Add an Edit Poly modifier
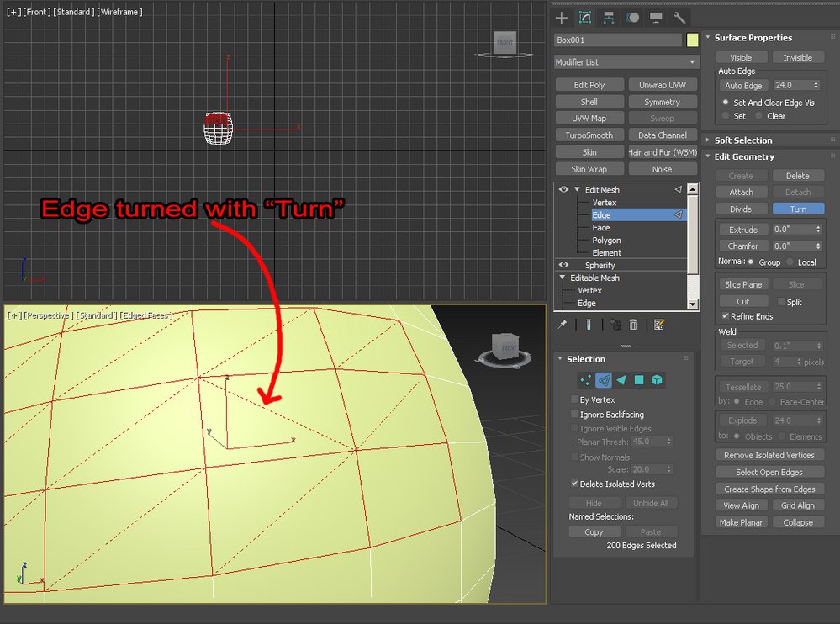The image size is (840, 624). pos(589,85)
